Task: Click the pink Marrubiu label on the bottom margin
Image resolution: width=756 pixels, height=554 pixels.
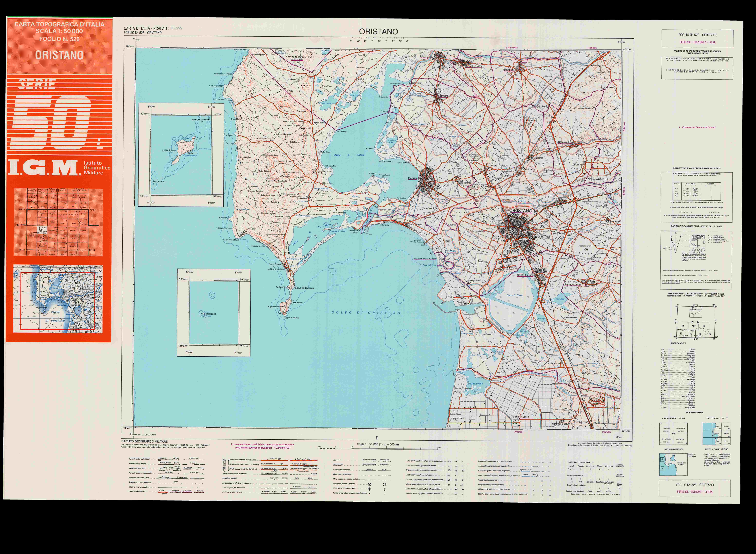Action: (x=607, y=432)
